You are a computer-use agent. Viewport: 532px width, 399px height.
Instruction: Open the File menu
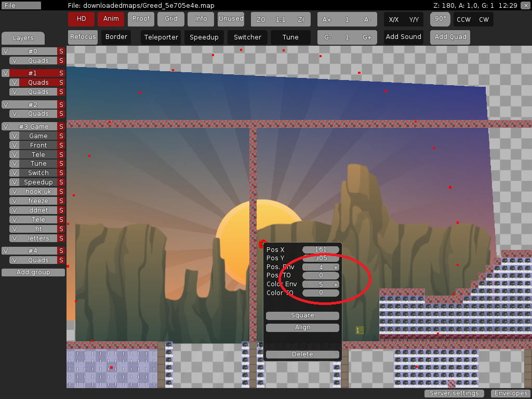point(21,5)
